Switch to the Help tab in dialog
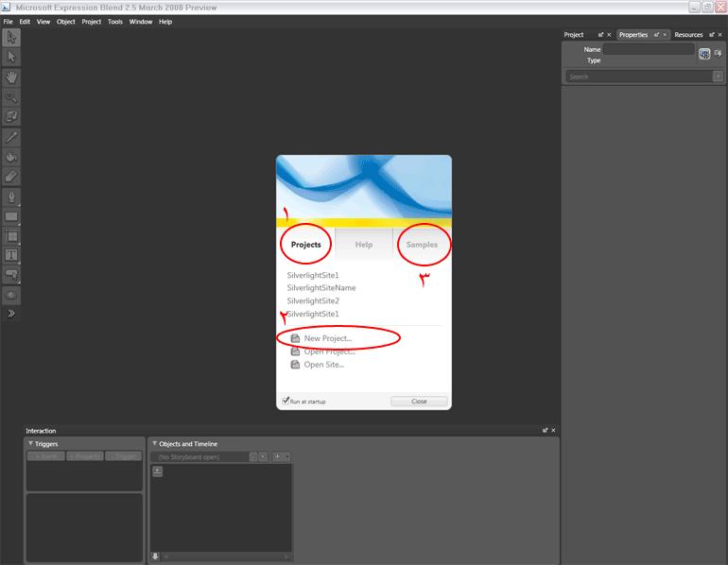The height and width of the screenshot is (565, 728). click(x=364, y=245)
